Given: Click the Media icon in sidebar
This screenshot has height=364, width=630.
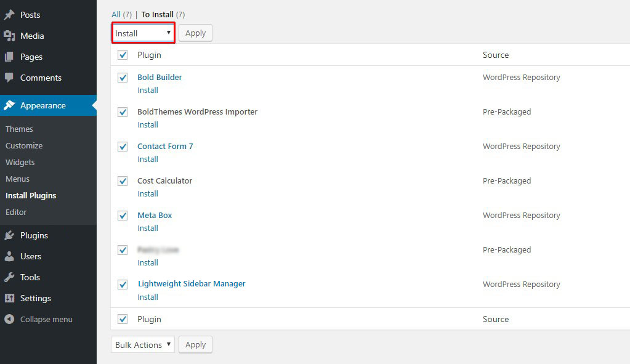Looking at the screenshot, I should [x=9, y=36].
